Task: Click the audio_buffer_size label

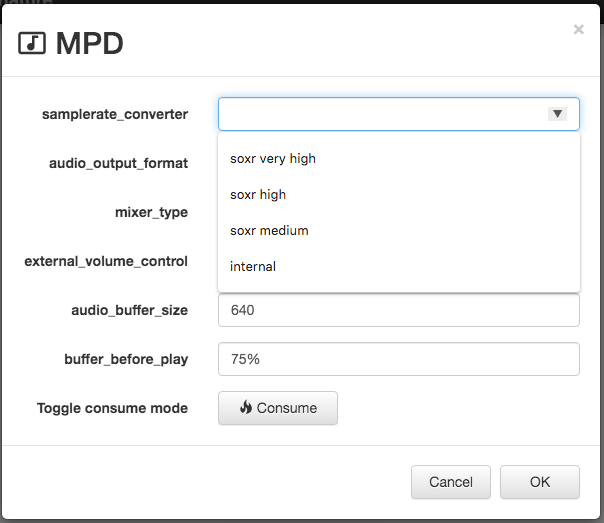Action: coord(129,310)
